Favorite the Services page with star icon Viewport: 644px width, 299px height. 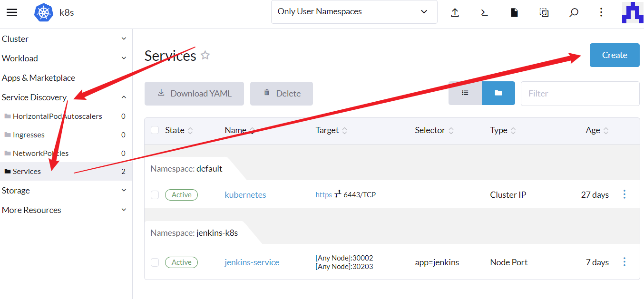(x=205, y=56)
